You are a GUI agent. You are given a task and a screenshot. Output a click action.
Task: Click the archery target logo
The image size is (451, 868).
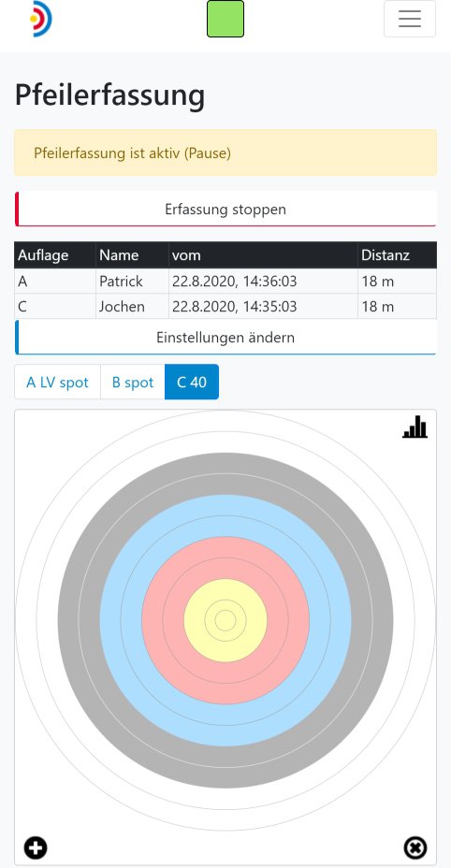click(41, 19)
